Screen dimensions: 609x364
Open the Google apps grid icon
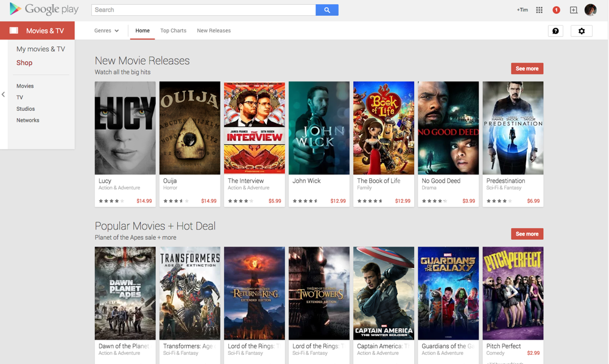(539, 10)
